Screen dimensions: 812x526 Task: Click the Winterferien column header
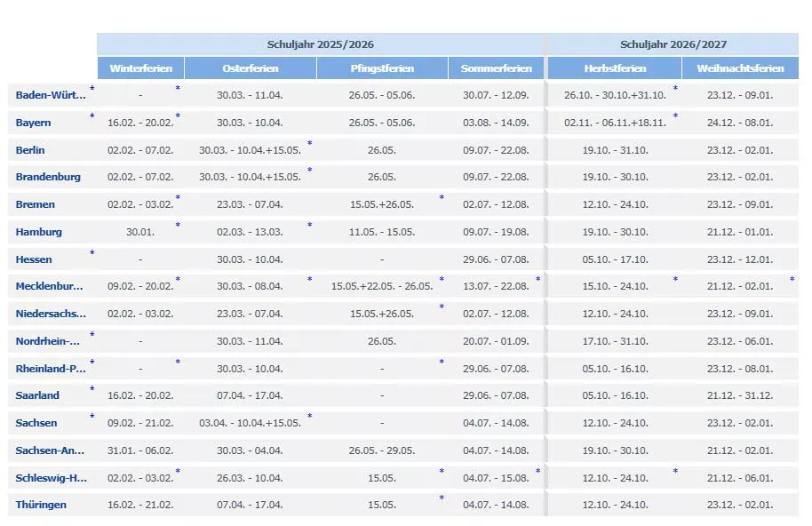140,68
